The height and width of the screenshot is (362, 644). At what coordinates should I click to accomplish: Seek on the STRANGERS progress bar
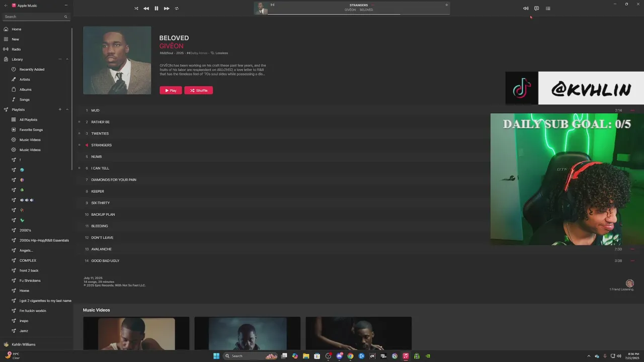click(x=358, y=14)
